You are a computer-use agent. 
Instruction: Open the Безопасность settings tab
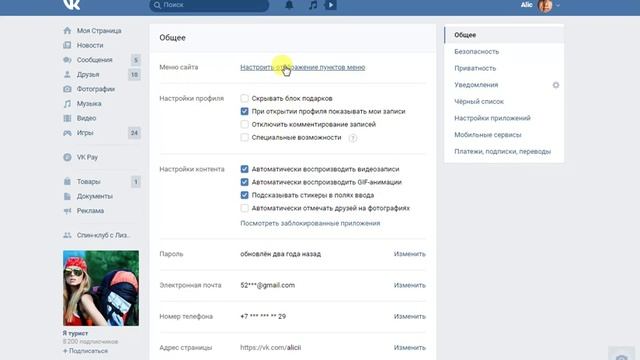pyautogui.click(x=504, y=52)
